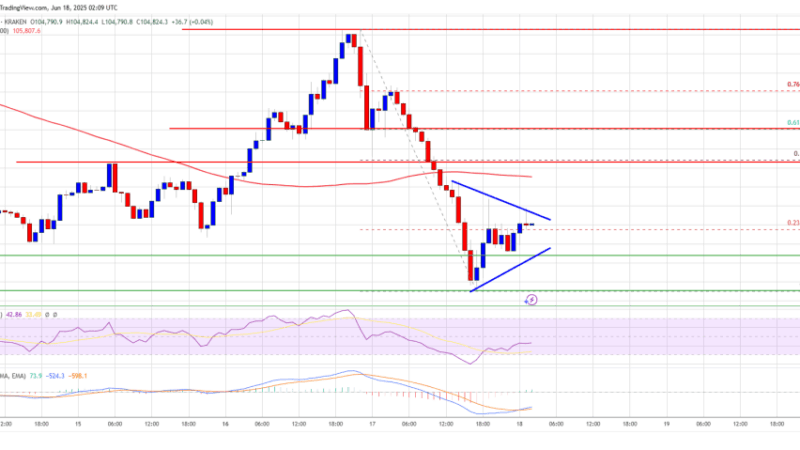The width and height of the screenshot is (800, 450).
Task: Click the MACD histogram value 73.9
Action: [x=35, y=376]
